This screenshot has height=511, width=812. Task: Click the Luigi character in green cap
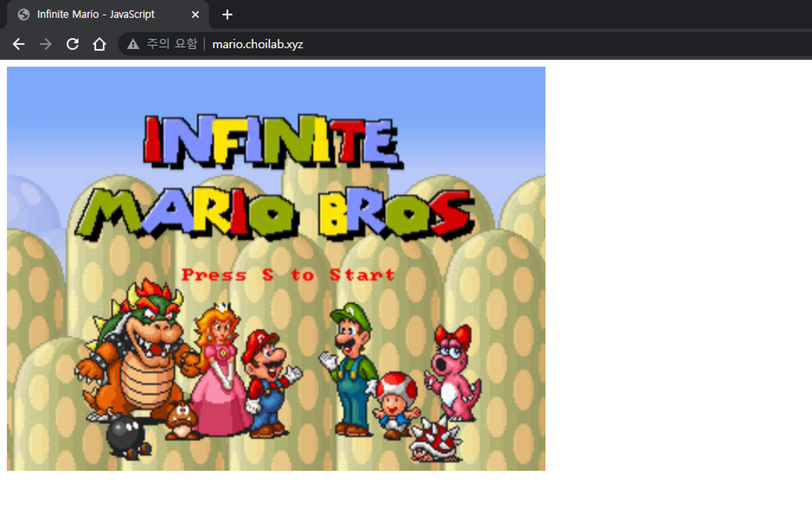[x=352, y=366]
